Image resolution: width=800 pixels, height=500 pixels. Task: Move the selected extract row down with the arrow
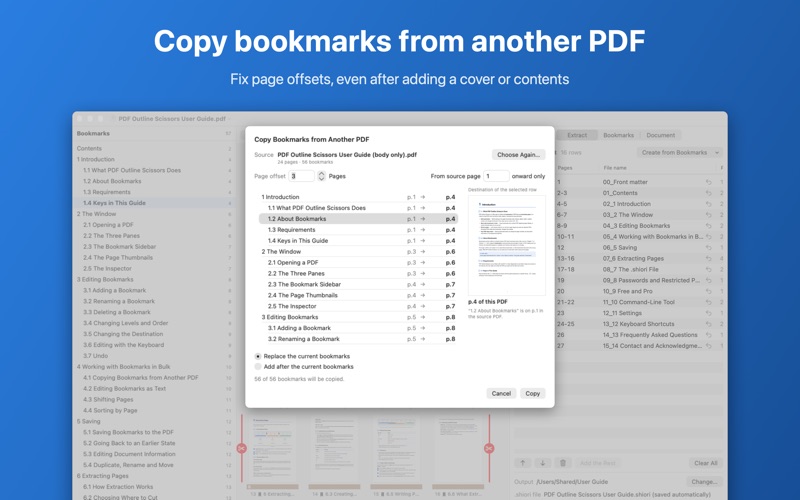coord(542,463)
